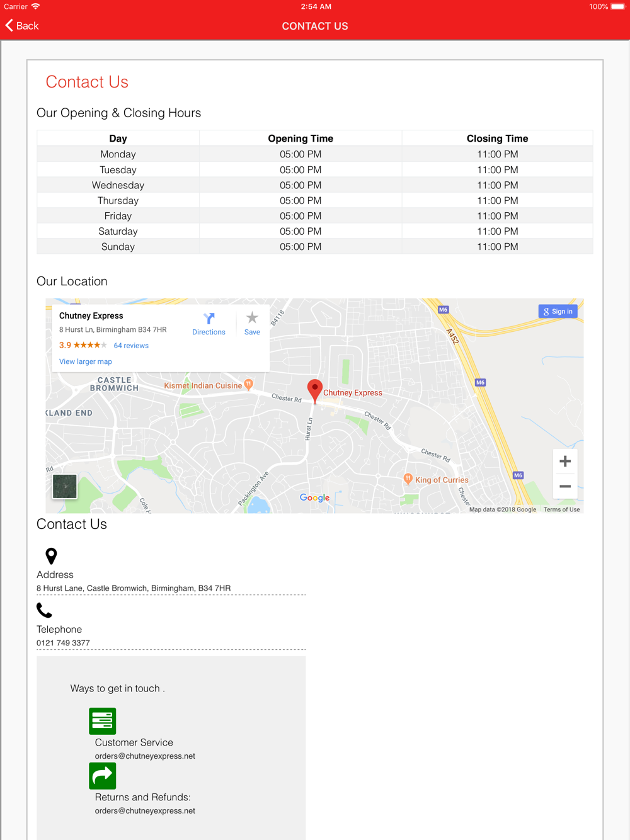This screenshot has height=840, width=630.
Task: Open Directions for Chutney Express
Action: [209, 324]
